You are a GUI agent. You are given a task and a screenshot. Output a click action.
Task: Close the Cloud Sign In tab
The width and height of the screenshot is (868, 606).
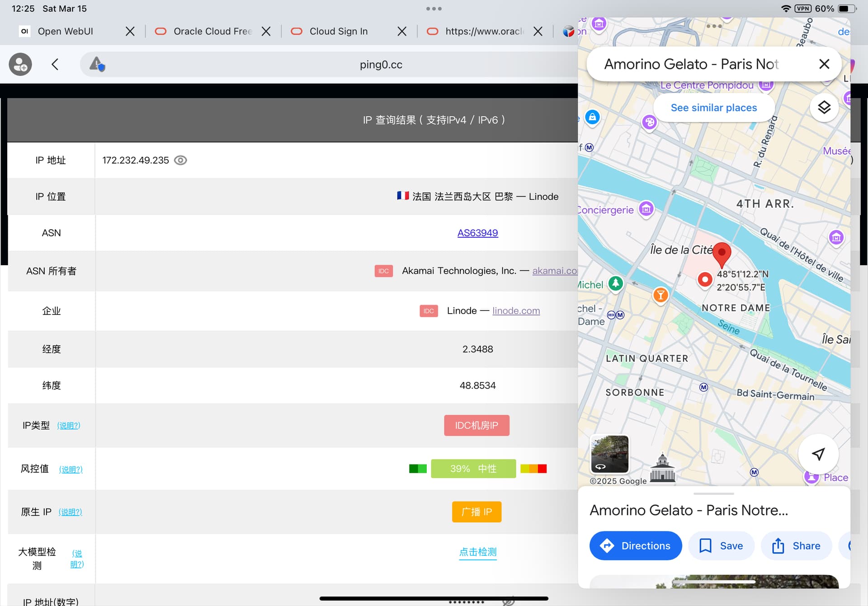tap(402, 31)
